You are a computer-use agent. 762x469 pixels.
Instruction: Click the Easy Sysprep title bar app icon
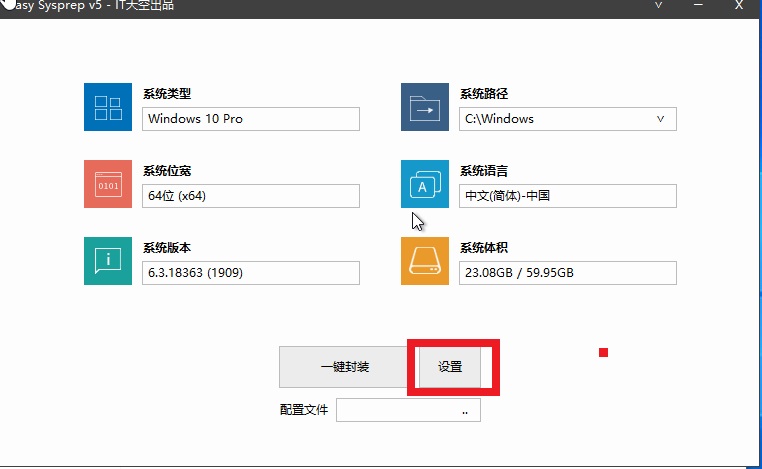pyautogui.click(x=5, y=5)
